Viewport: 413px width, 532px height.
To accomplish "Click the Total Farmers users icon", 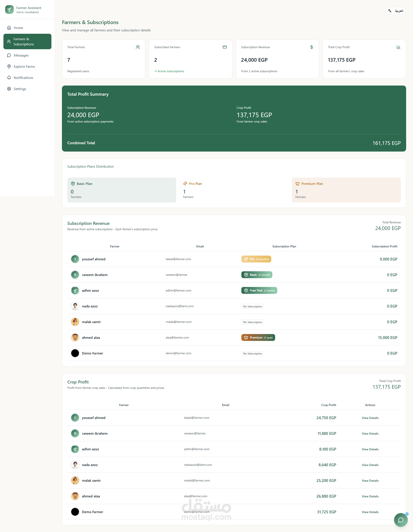I will click(138, 47).
